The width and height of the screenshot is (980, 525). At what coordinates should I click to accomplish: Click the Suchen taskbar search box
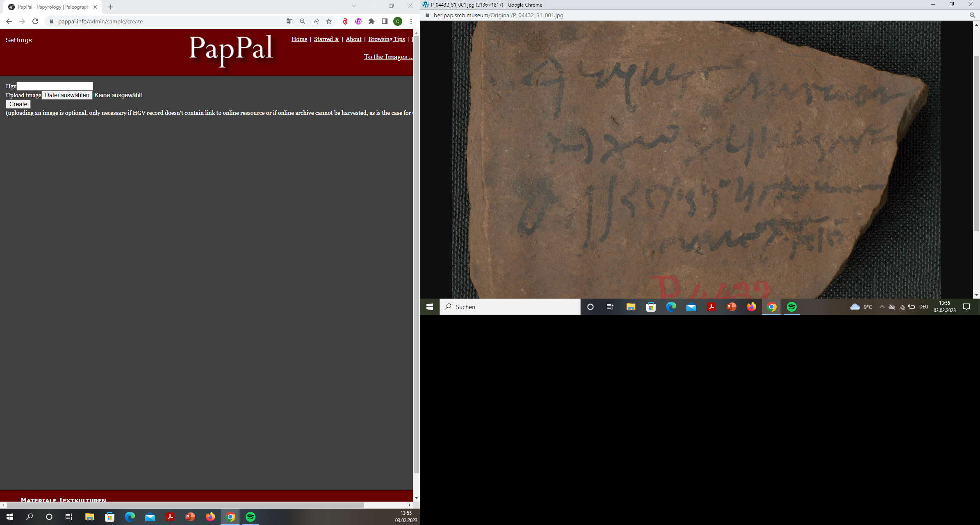click(x=510, y=307)
